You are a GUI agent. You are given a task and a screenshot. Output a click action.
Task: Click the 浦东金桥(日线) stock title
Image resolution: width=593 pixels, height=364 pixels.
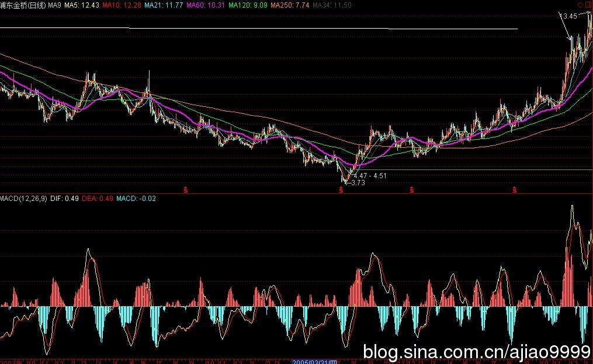pyautogui.click(x=22, y=5)
